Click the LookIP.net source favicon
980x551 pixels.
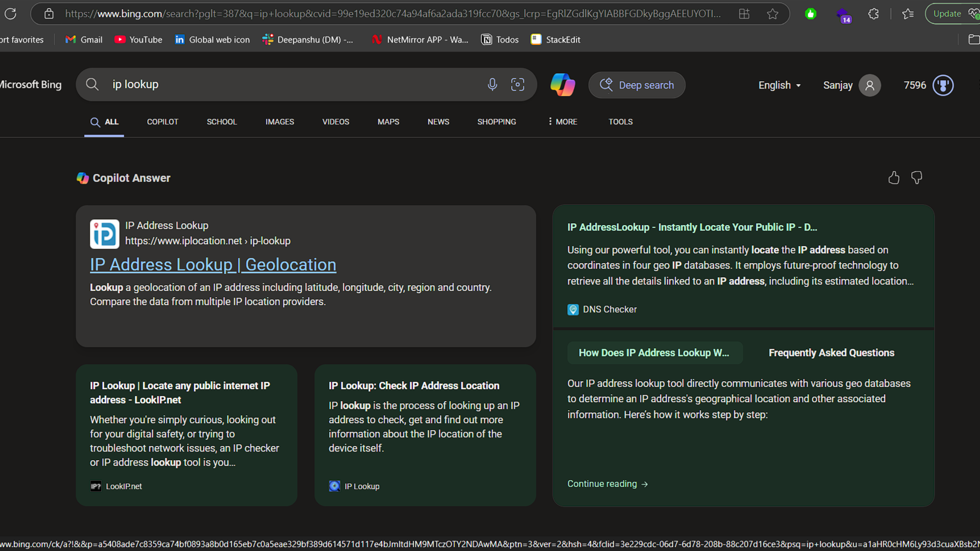click(96, 486)
